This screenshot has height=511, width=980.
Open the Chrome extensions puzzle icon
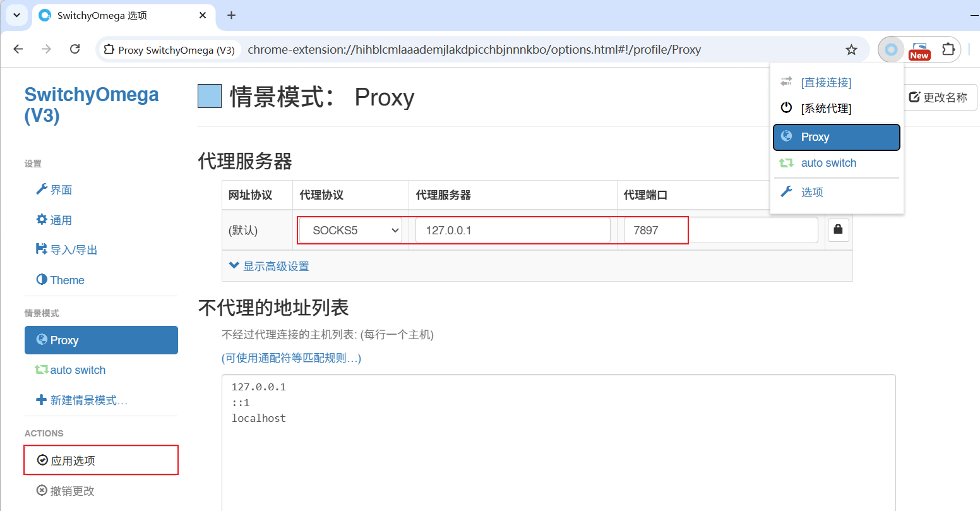[x=948, y=49]
